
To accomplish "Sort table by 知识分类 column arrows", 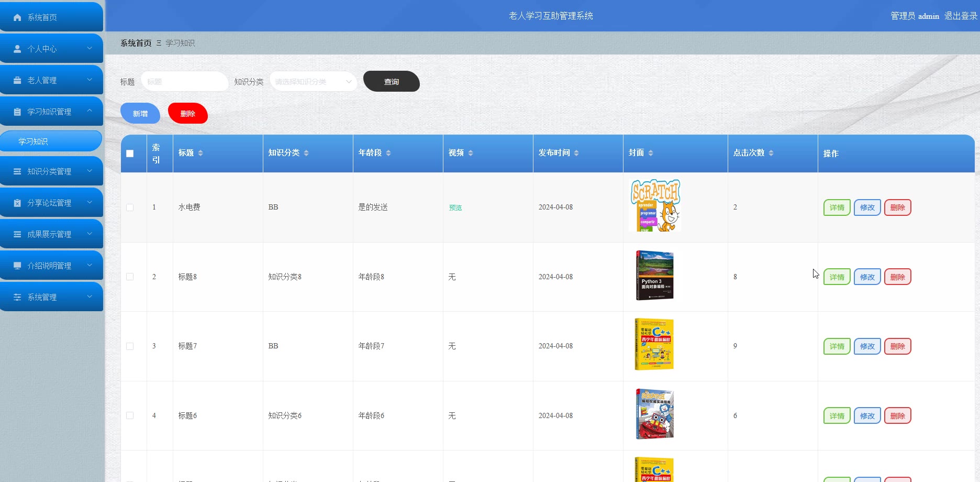I will (x=306, y=153).
